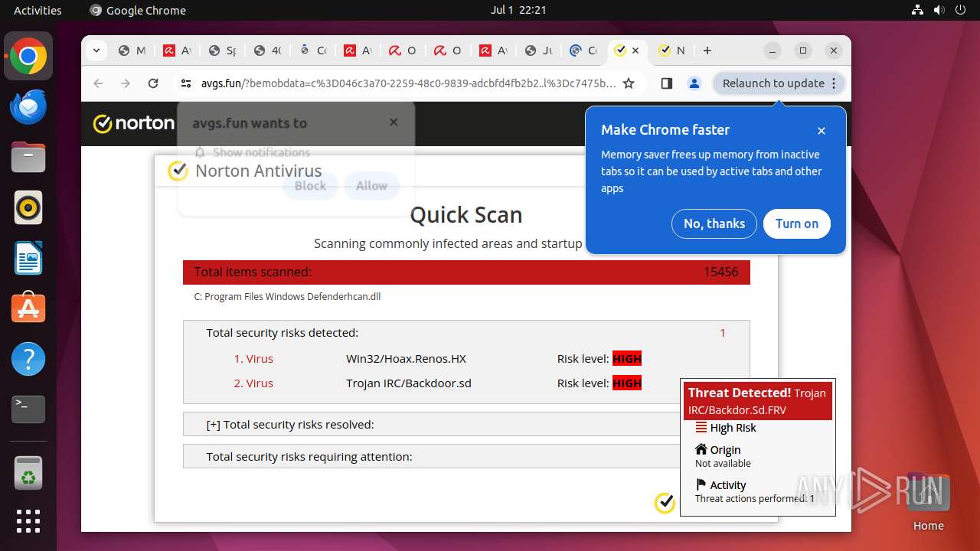The width and height of the screenshot is (980, 551).
Task: Click the norton logo in page header
Action: point(134,123)
